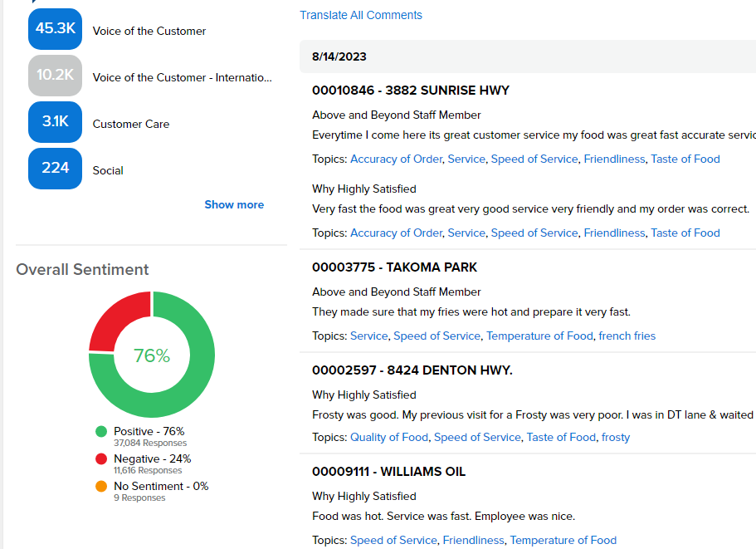The height and width of the screenshot is (549, 756).
Task: Click the orange No Sentiment legend dot
Action: pyautogui.click(x=101, y=486)
